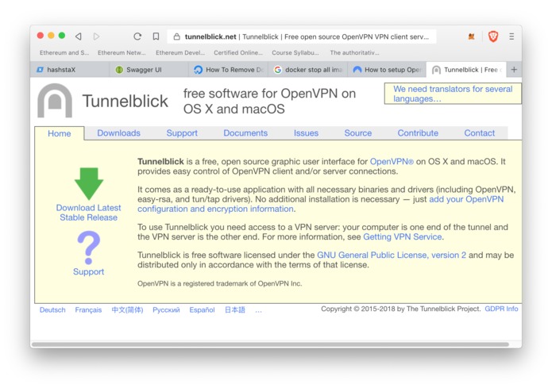This screenshot has width=552, height=392.
Task: Switch language to 中文(简体)
Action: click(x=127, y=309)
